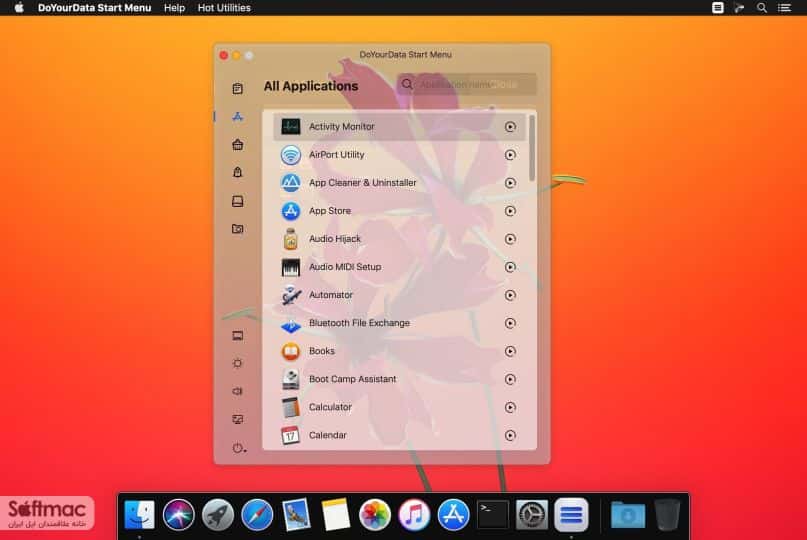The height and width of the screenshot is (540, 807).
Task: Click the sidebar monitor icon above the power icon
Action: pyautogui.click(x=237, y=420)
